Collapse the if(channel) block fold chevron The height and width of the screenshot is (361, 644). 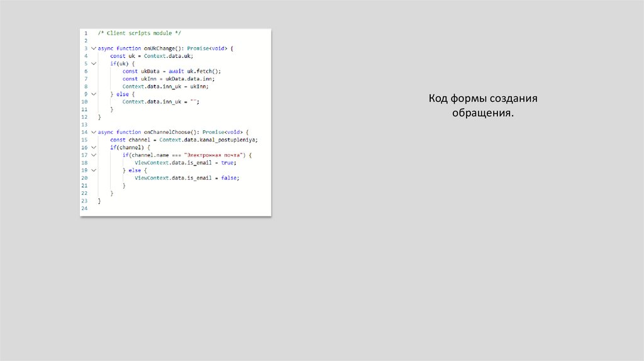point(94,147)
